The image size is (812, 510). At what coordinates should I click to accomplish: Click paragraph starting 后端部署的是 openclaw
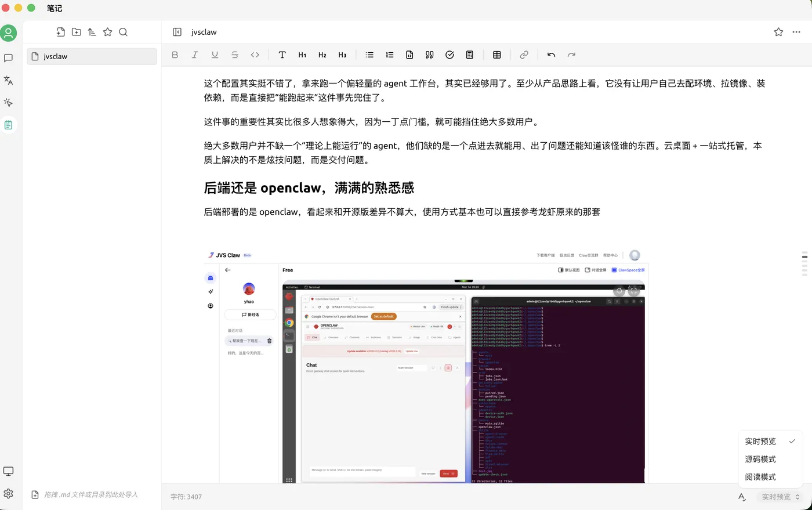click(x=402, y=212)
